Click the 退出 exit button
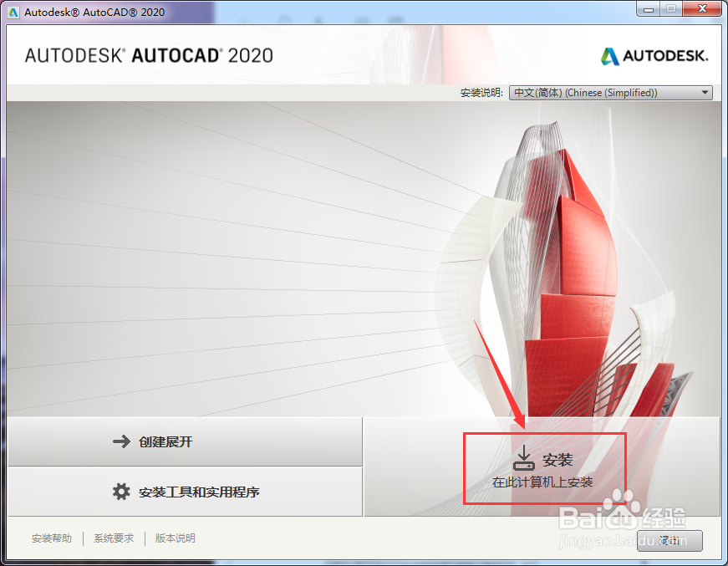Screen dimensions: 728x566 coord(669,540)
